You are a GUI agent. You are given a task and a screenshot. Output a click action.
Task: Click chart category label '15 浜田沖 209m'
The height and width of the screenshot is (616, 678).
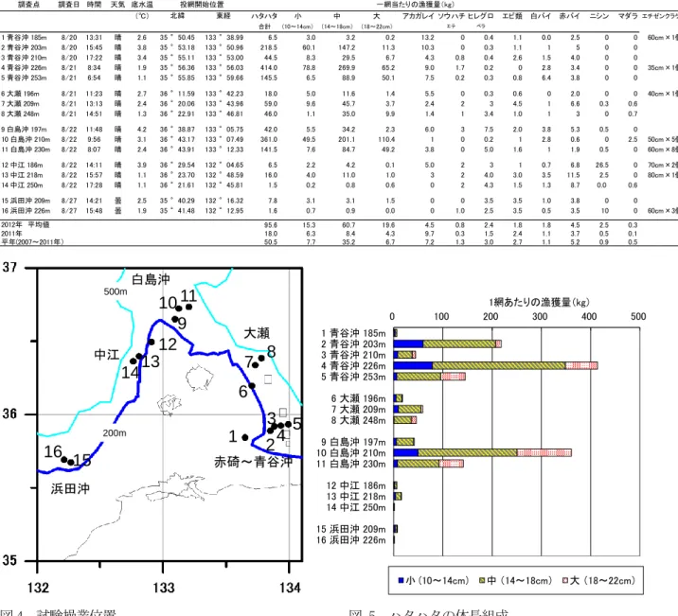click(x=350, y=529)
